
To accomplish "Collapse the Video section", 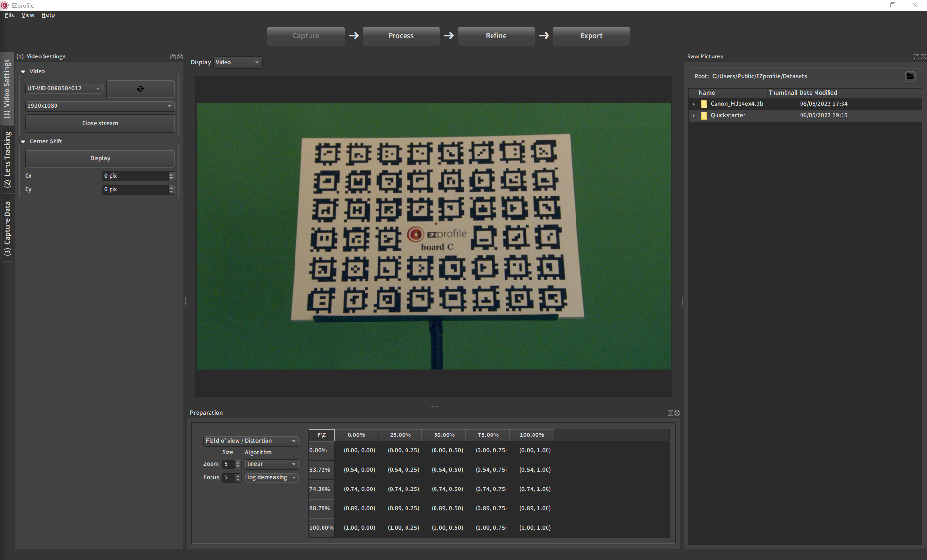I will point(23,71).
